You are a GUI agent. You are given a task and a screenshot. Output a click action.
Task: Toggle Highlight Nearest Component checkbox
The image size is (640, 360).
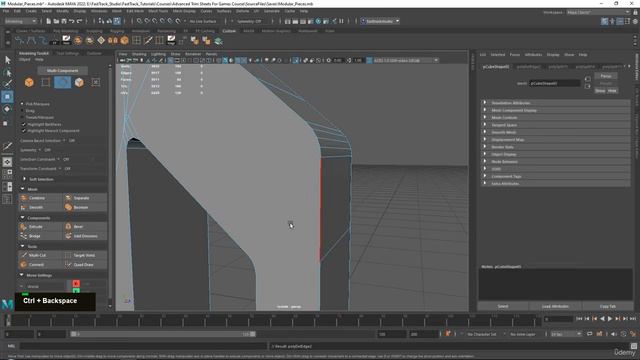23,131
